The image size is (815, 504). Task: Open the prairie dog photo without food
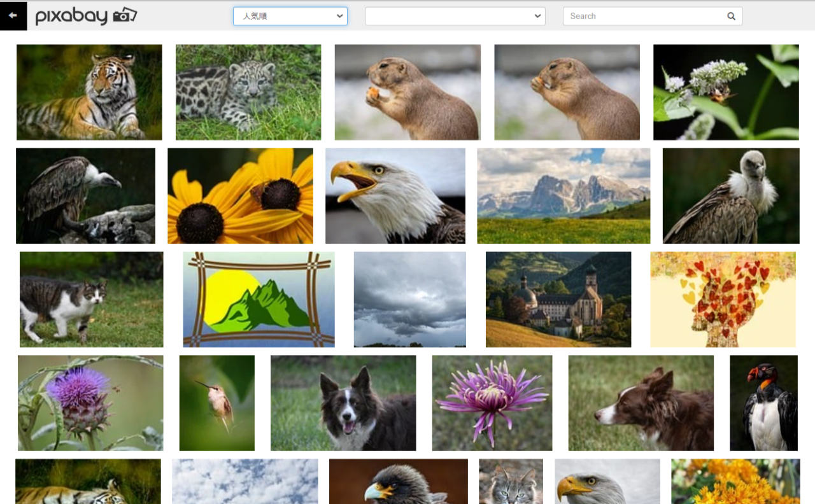[567, 92]
